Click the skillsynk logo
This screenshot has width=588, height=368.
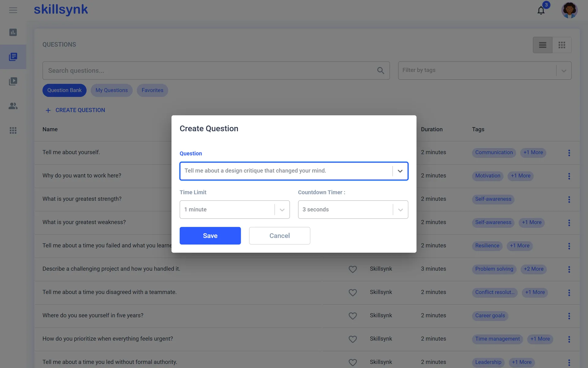[61, 10]
